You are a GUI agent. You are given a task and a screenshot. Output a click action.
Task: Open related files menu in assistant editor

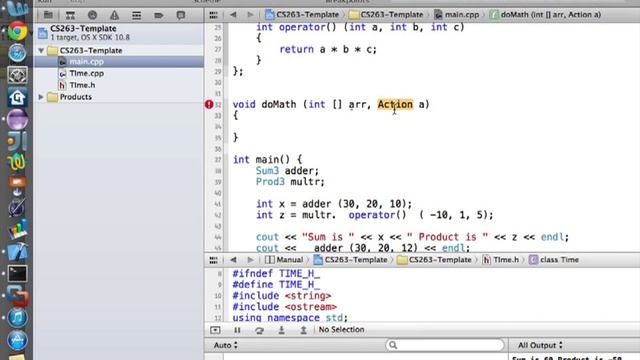213,260
